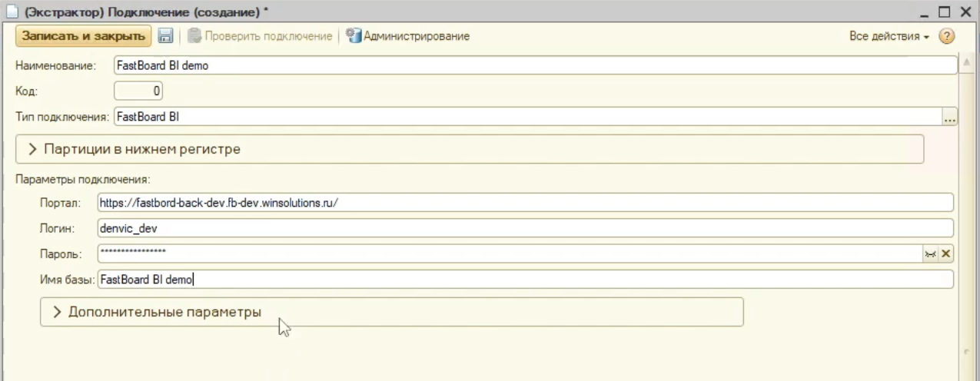
Task: Click Проверить подключение in the toolbar
Action: (260, 36)
